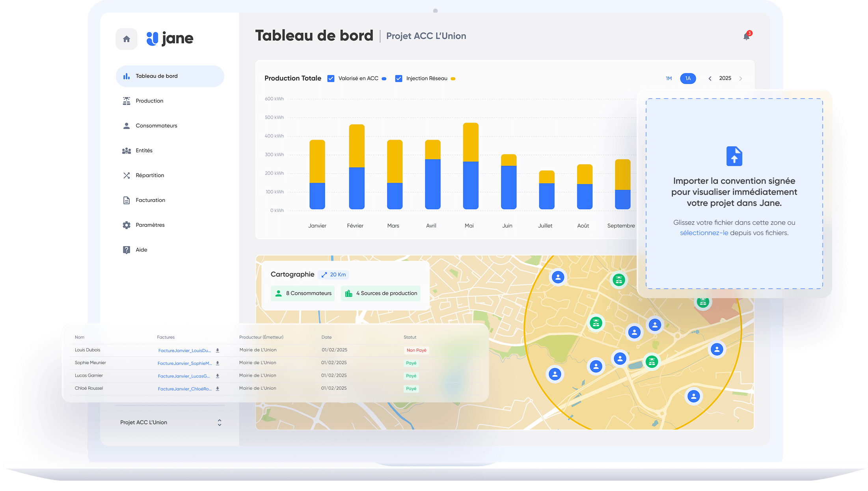Click the Mai bar in the production chart
Viewport: 868px width, 491px height.
coord(470,166)
